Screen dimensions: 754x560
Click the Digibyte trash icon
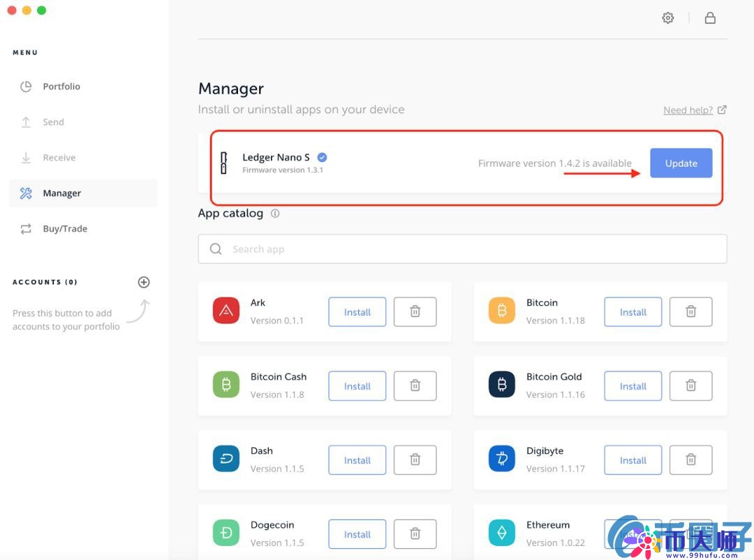coord(690,460)
